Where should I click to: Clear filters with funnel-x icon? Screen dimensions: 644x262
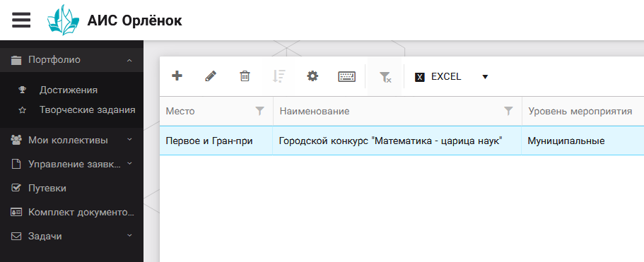coord(385,77)
